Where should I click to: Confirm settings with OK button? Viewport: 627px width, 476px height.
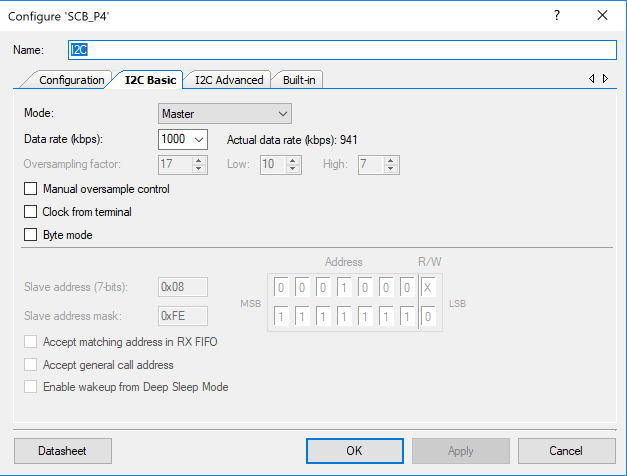pos(355,451)
